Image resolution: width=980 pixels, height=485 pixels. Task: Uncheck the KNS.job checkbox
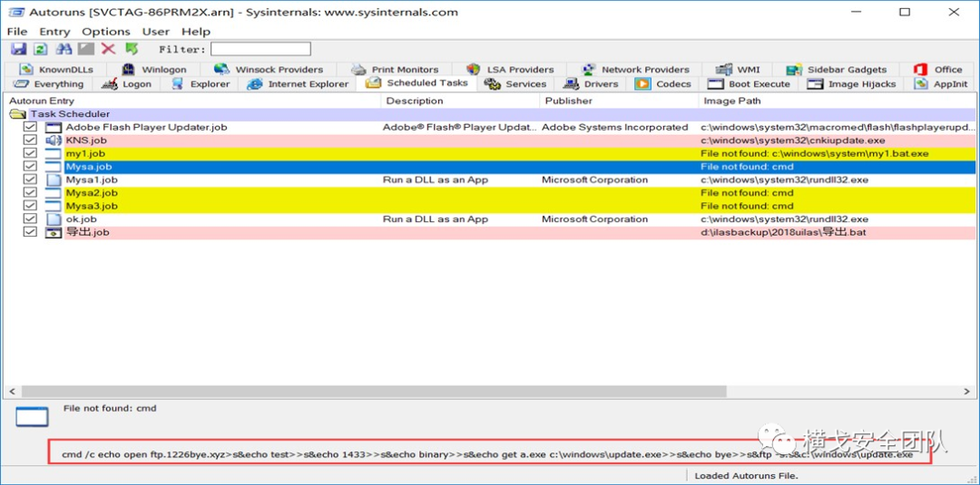coord(30,140)
